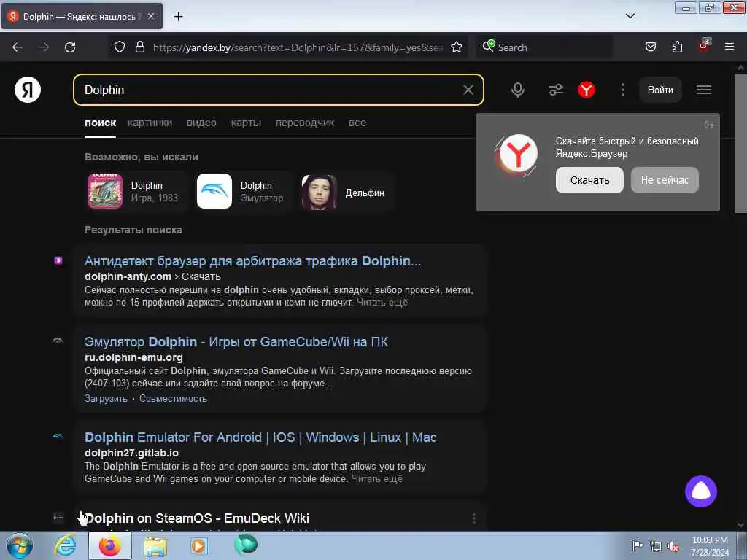
Task: Open three-dot menu of EmuDeck Wiki result
Action: tap(473, 518)
